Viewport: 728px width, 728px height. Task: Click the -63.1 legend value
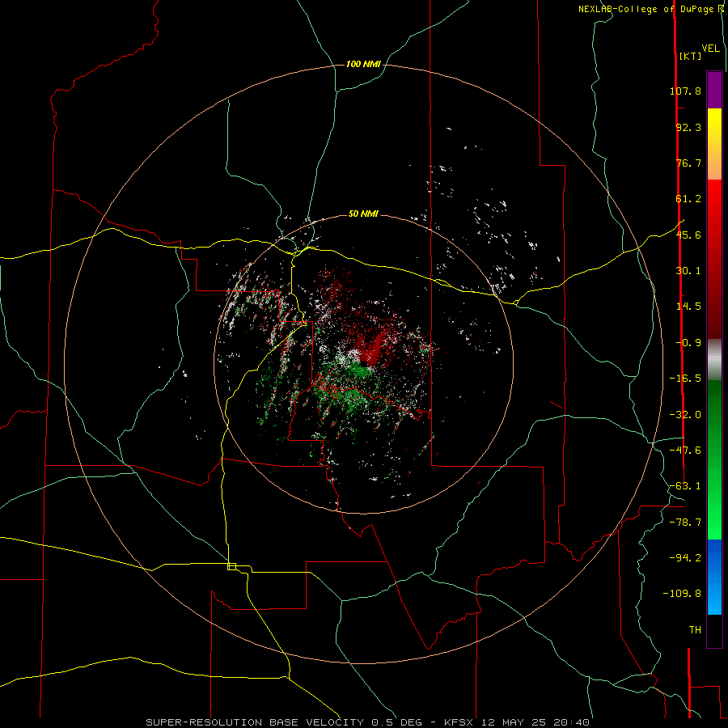[685, 486]
